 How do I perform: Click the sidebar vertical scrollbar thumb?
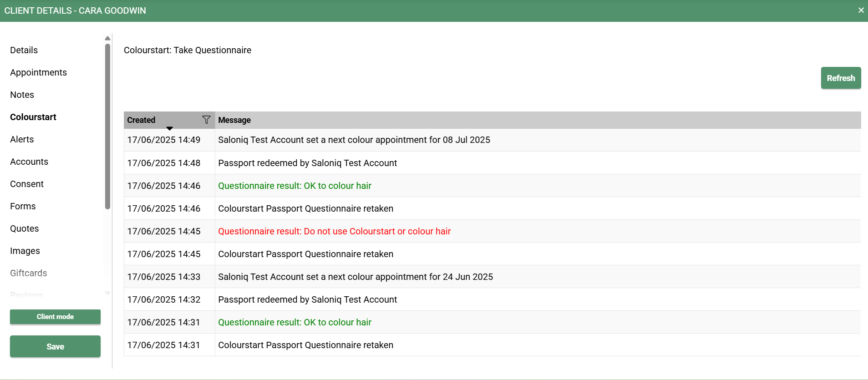click(107, 127)
